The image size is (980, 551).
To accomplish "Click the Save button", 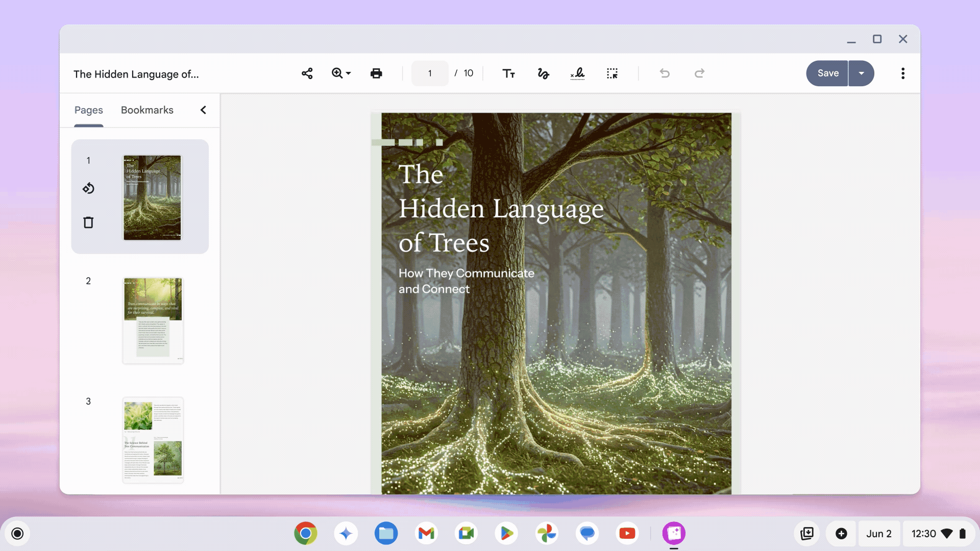I will point(827,73).
